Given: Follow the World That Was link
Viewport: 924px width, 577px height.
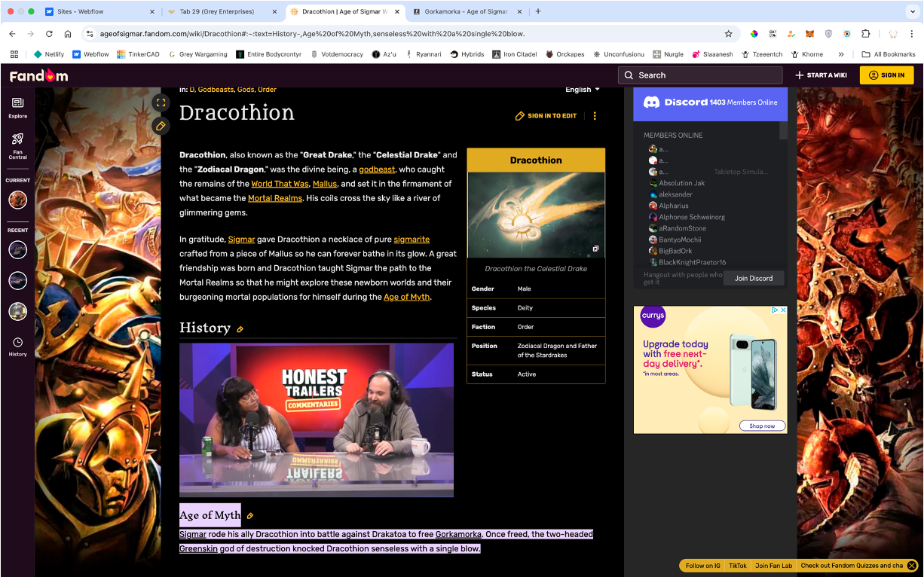Looking at the screenshot, I should tap(280, 184).
